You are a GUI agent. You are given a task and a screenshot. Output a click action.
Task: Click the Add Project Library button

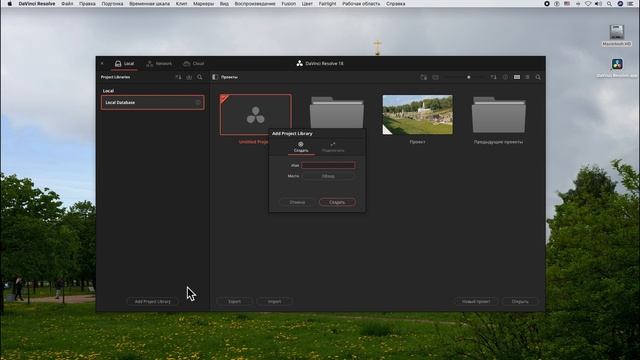153,302
